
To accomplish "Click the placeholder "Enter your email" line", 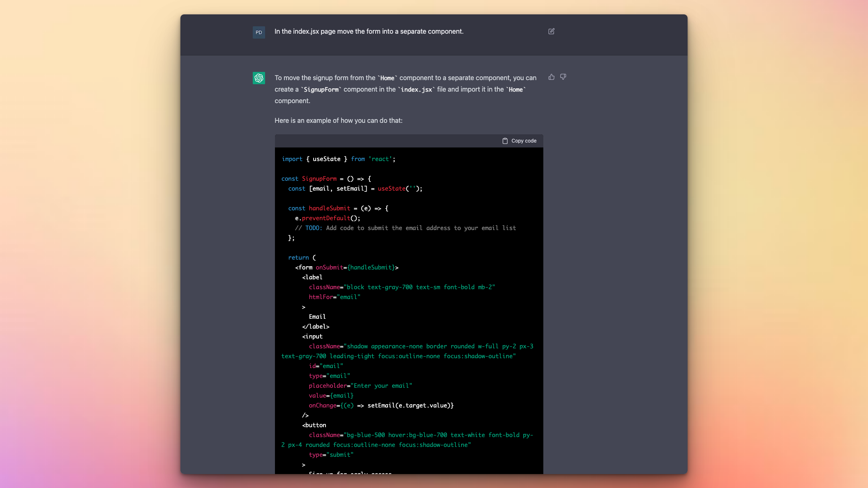I will pyautogui.click(x=360, y=386).
